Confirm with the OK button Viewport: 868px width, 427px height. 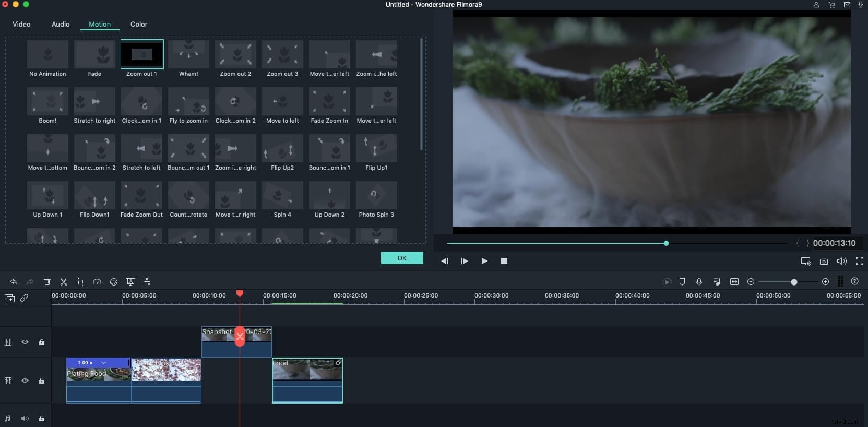point(402,258)
